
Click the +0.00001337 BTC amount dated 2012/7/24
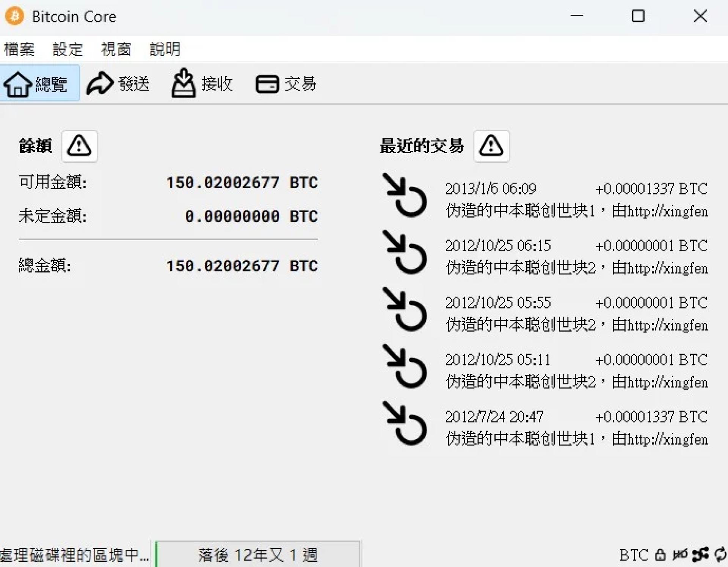point(651,417)
